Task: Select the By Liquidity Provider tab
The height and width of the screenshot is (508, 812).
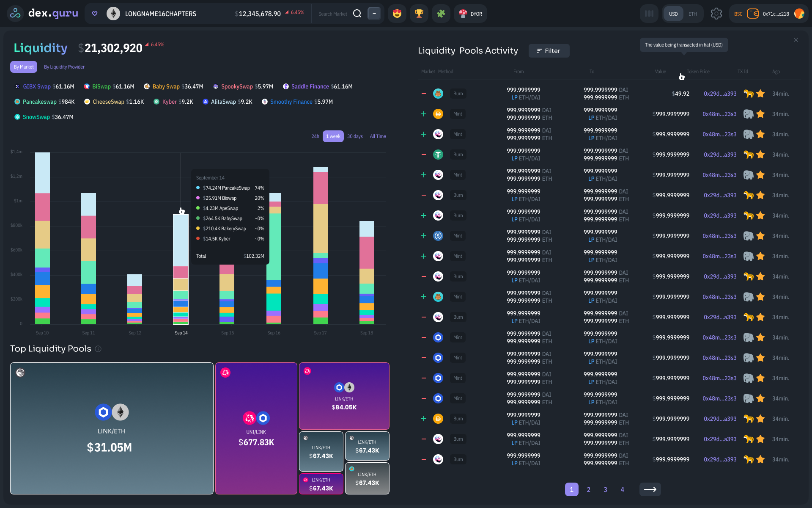Action: (64, 67)
